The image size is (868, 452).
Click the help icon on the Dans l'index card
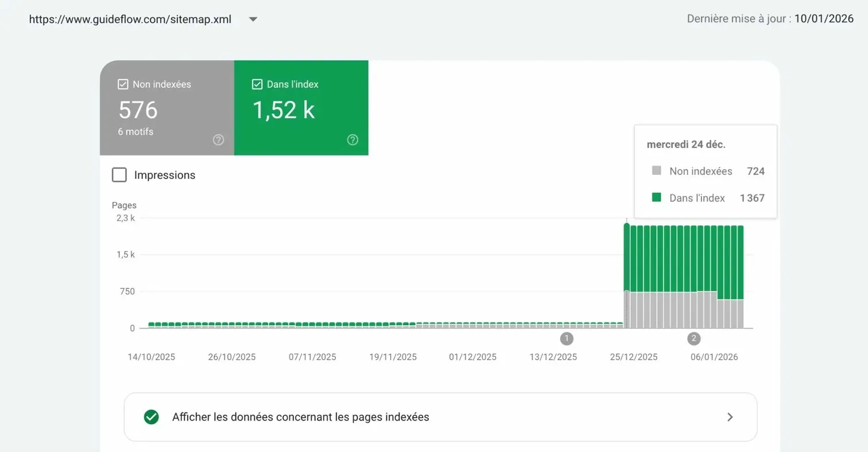coord(352,139)
